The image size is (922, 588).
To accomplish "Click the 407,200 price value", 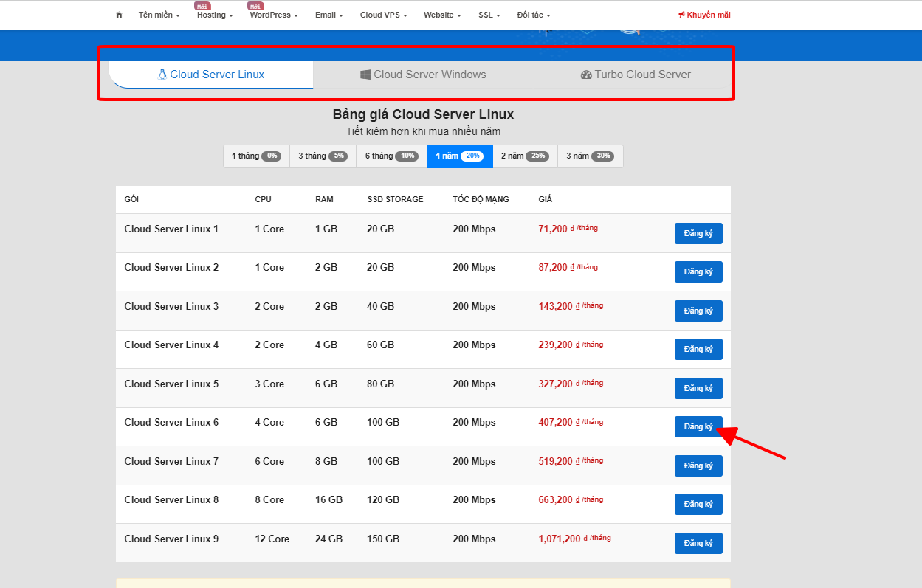I will [x=556, y=422].
